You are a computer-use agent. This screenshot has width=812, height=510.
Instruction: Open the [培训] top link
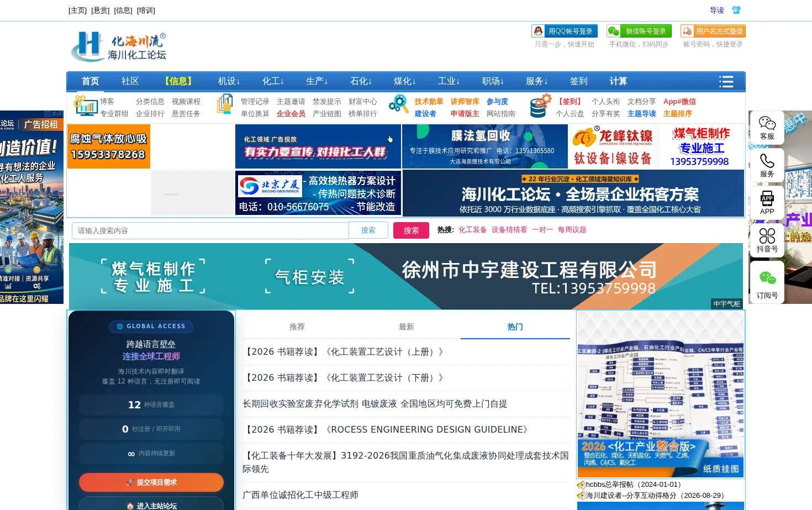tap(146, 10)
